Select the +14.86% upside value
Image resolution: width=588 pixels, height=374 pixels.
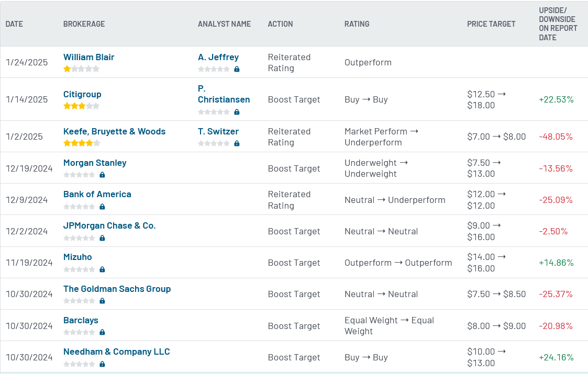coord(556,263)
